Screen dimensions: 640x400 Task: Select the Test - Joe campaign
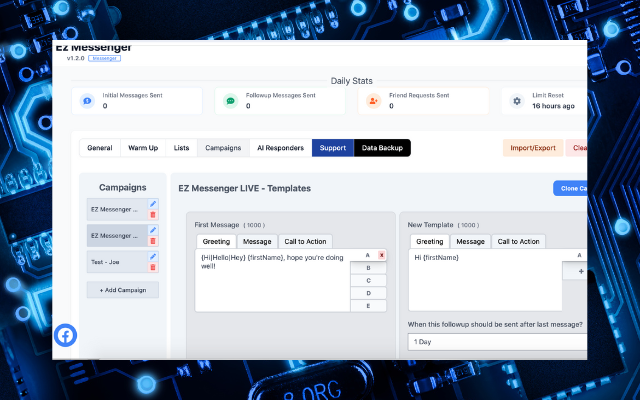pyautogui.click(x=117, y=262)
